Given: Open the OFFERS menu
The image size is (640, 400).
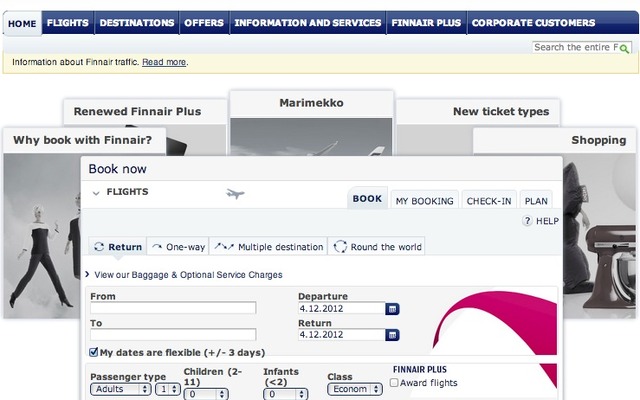Looking at the screenshot, I should coord(204,23).
